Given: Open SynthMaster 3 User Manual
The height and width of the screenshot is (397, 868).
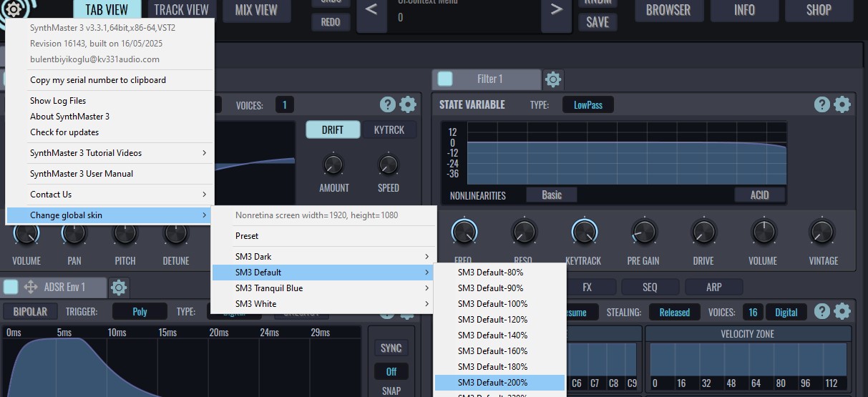Looking at the screenshot, I should pyautogui.click(x=110, y=174).
